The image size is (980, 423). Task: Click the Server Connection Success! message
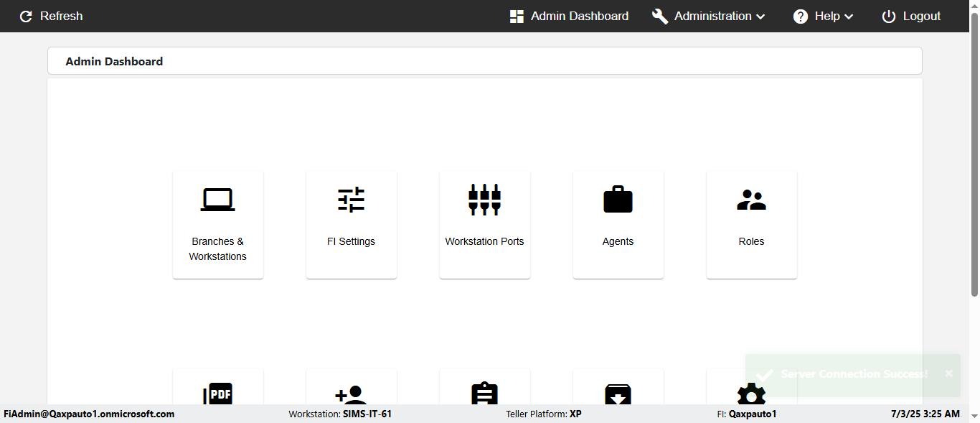tap(854, 374)
